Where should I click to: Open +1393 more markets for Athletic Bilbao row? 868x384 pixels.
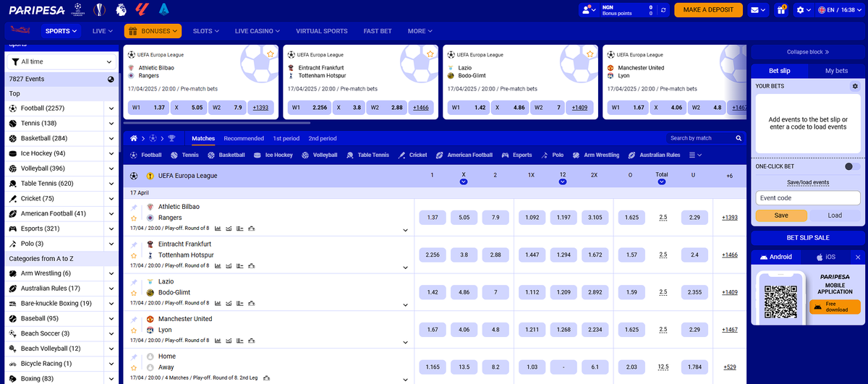(730, 218)
